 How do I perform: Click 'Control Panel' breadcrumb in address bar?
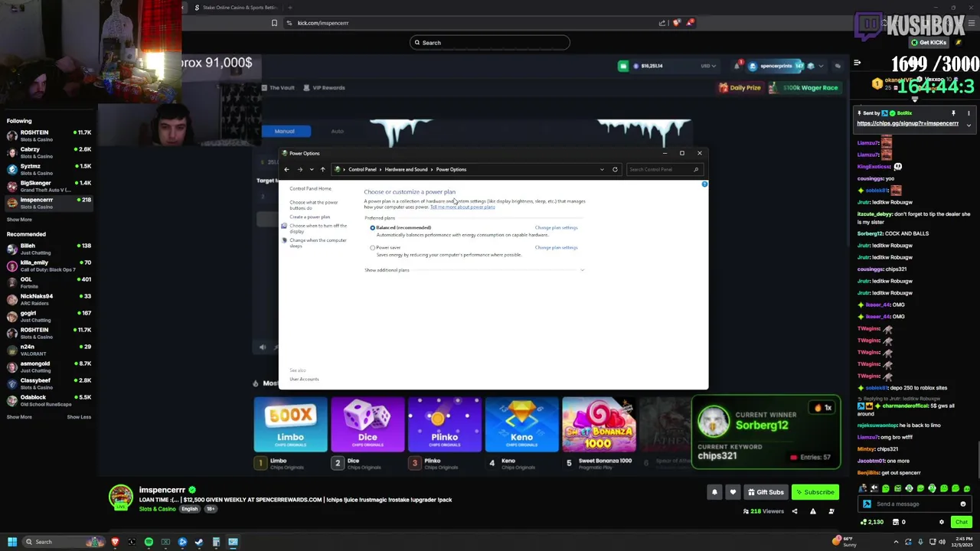[x=362, y=169]
